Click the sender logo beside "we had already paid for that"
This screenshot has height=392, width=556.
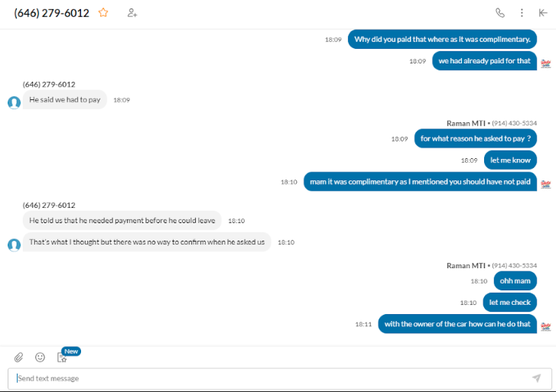tap(546, 63)
